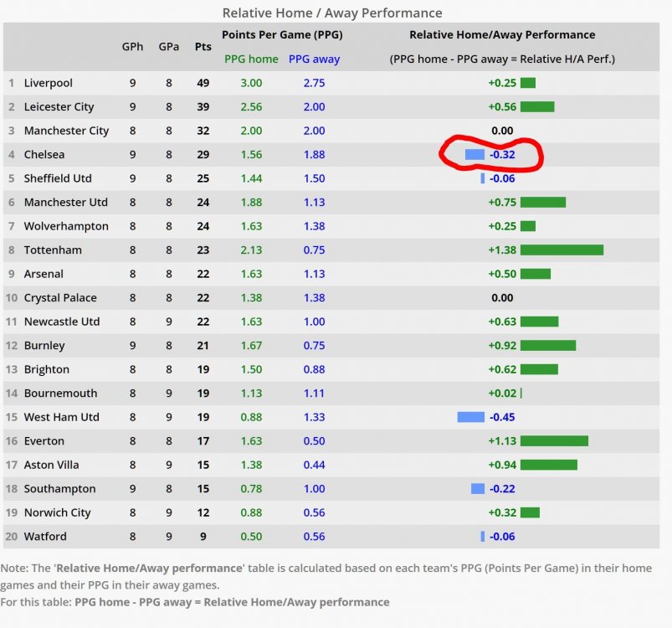Open the Norwich City team name
The width and height of the screenshot is (672, 628).
[x=58, y=512]
